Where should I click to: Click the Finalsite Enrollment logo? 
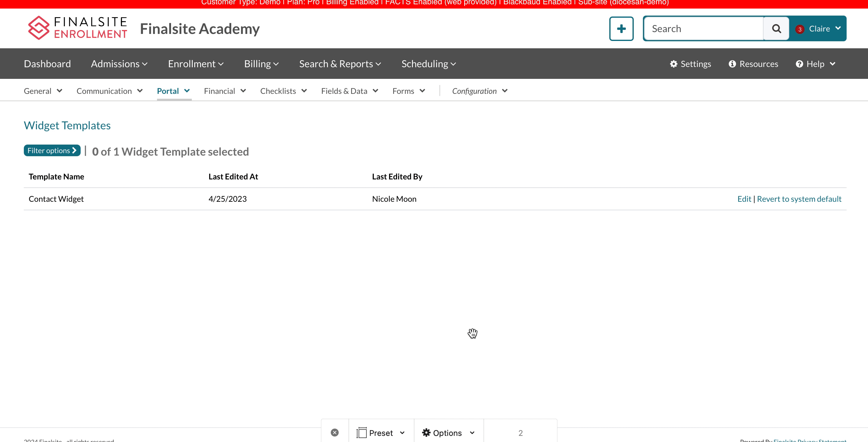coord(77,28)
